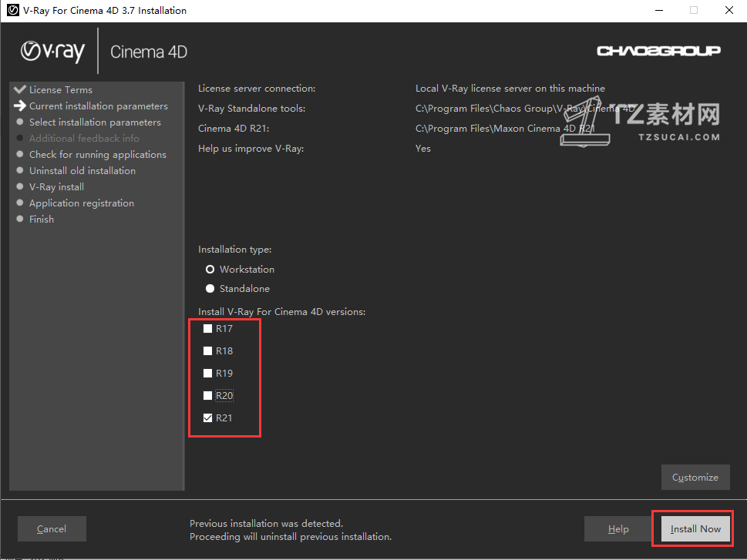Go to Current installation parameters step
The height and width of the screenshot is (560, 747).
point(99,106)
